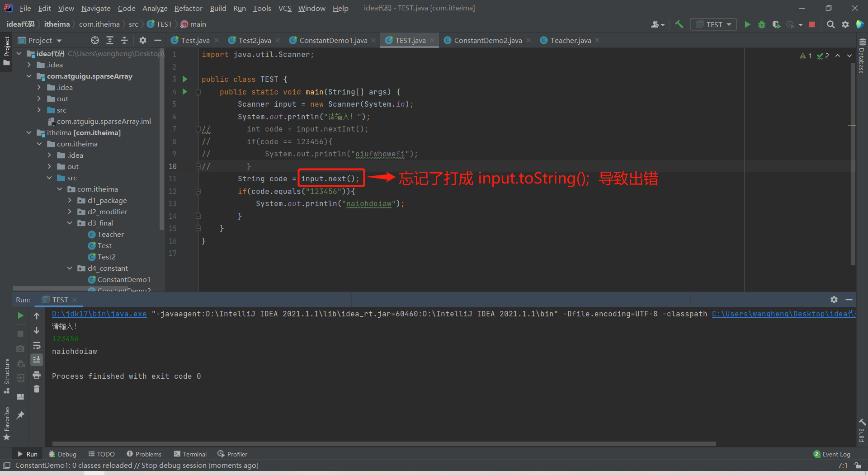Collapse the d4_constant folder

click(x=70, y=268)
